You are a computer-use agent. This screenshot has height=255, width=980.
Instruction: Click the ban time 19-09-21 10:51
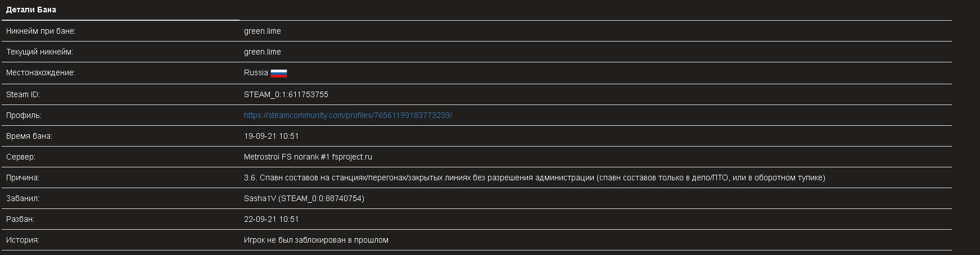pos(271,136)
